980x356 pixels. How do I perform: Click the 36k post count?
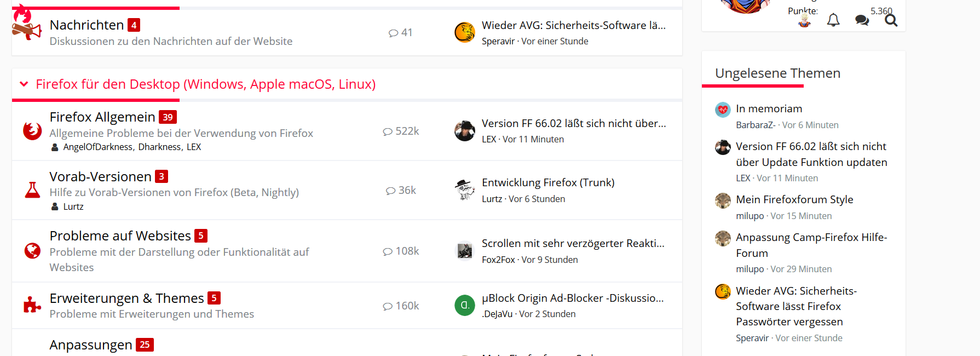pyautogui.click(x=401, y=190)
